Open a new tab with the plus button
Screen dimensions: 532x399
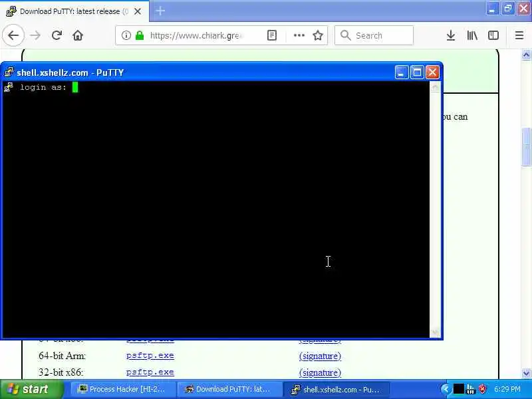(160, 11)
